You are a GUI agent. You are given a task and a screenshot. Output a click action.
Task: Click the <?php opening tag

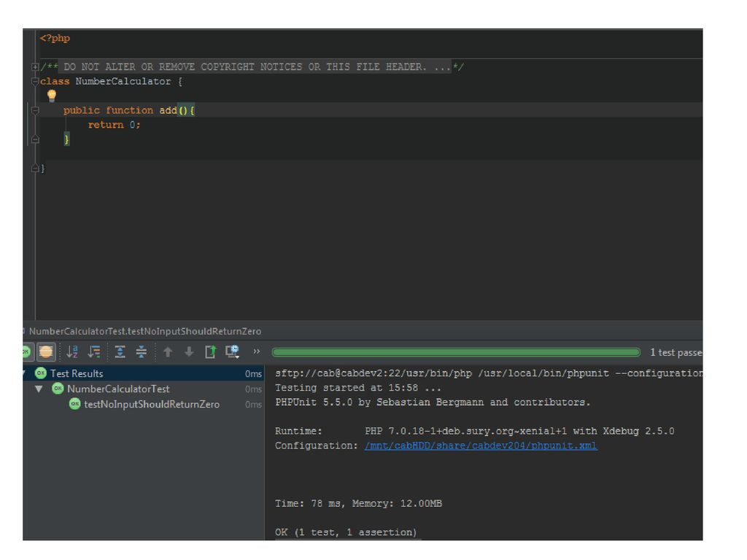[55, 38]
